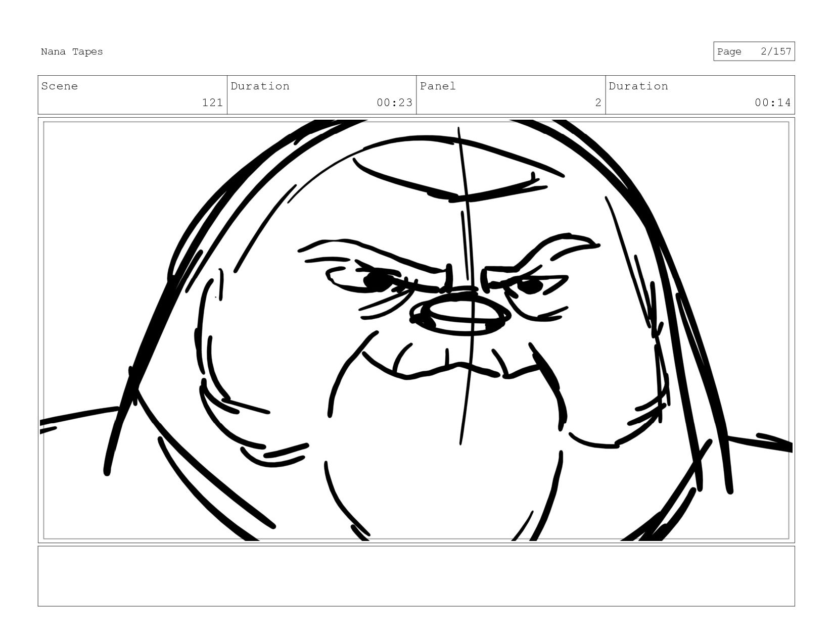Screen dimensions: 834x644
Task: Click the scene duration value 00:23
Action: tap(394, 103)
